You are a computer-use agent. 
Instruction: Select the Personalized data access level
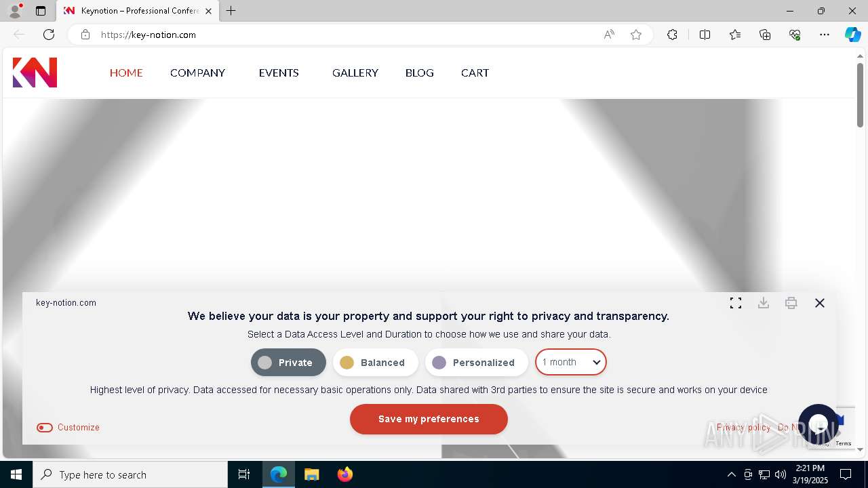tap(476, 363)
